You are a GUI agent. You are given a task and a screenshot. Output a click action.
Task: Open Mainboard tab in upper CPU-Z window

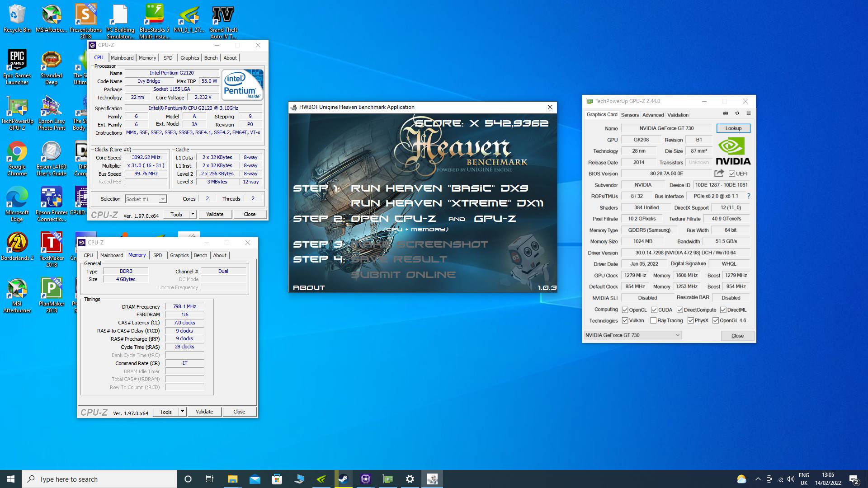pyautogui.click(x=122, y=58)
